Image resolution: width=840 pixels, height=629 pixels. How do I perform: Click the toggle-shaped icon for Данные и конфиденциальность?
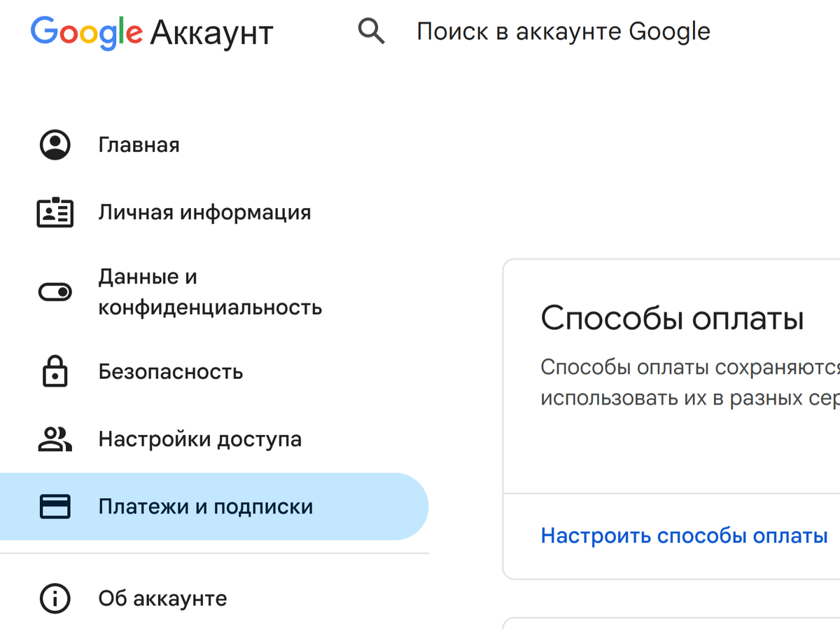coord(55,292)
